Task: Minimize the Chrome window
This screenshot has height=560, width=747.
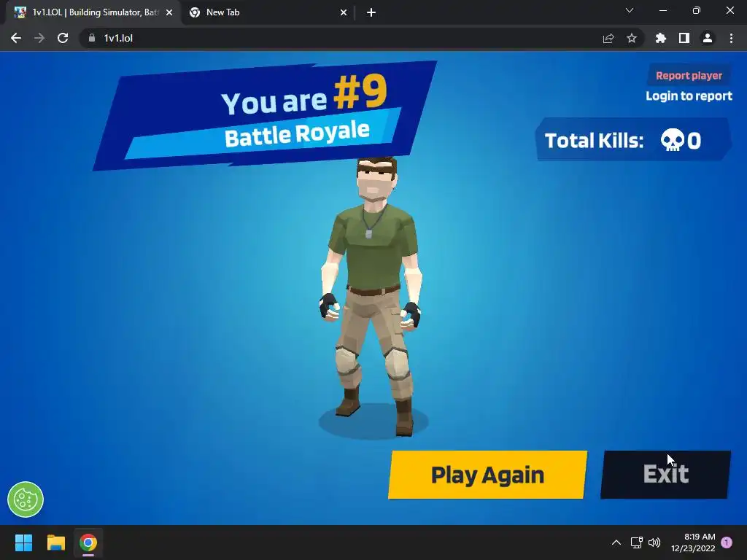Action: 662,10
